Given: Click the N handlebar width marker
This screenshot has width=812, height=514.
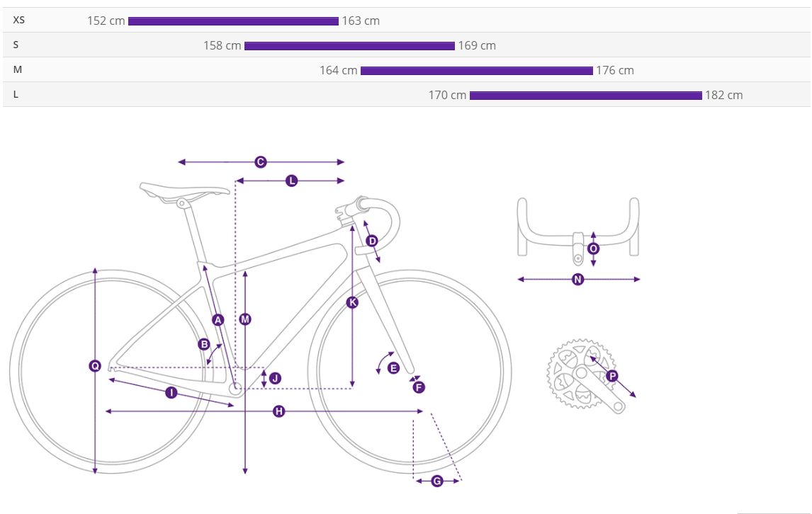Looking at the screenshot, I should 578,280.
